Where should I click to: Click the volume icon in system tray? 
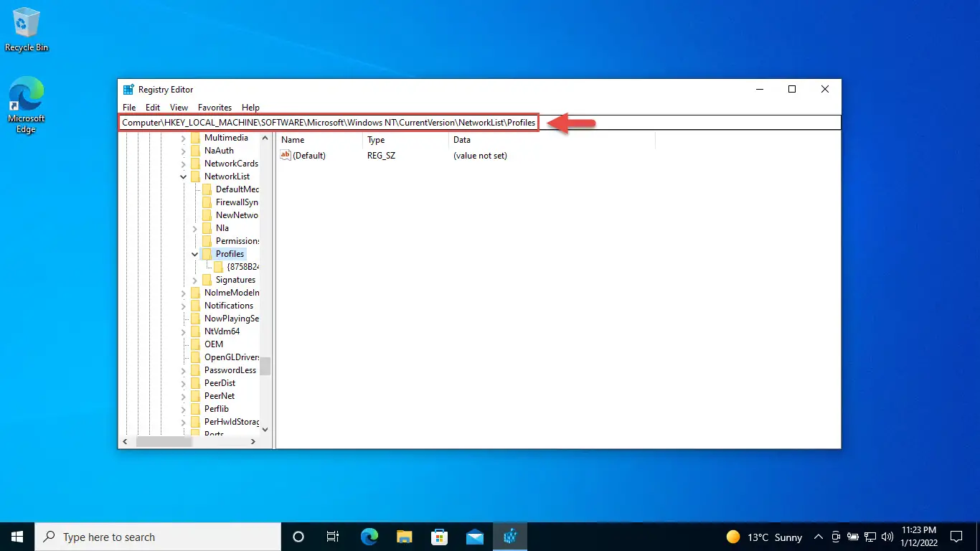click(x=887, y=537)
